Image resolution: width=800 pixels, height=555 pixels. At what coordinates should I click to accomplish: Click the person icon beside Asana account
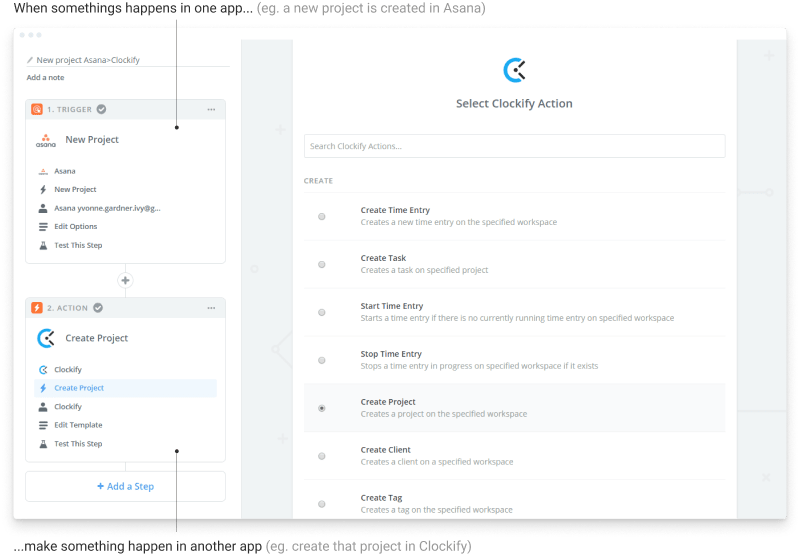tap(43, 208)
